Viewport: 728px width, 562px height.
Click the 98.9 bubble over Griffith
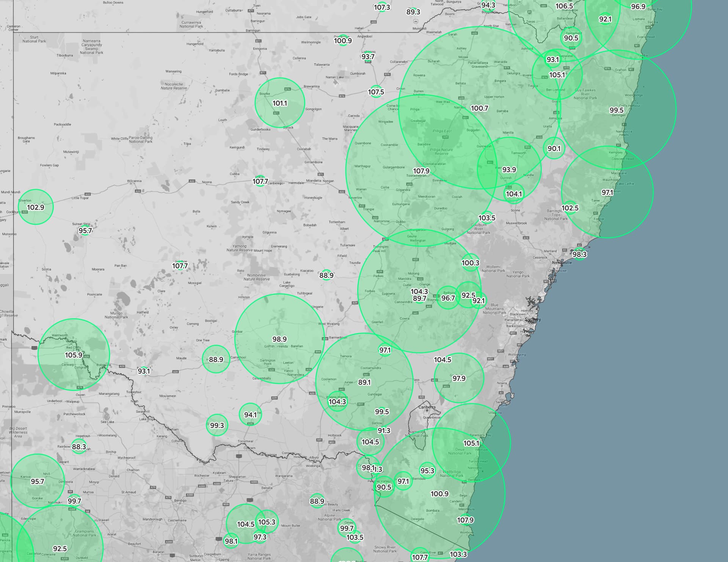[x=279, y=339]
